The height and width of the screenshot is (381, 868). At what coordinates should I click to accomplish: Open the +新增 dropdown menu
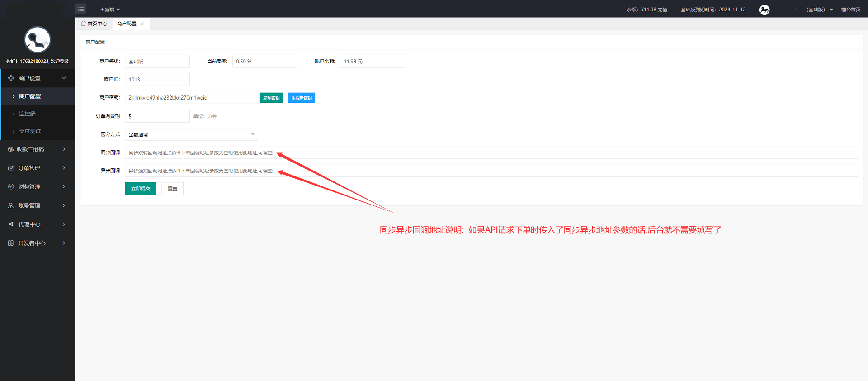click(x=110, y=10)
